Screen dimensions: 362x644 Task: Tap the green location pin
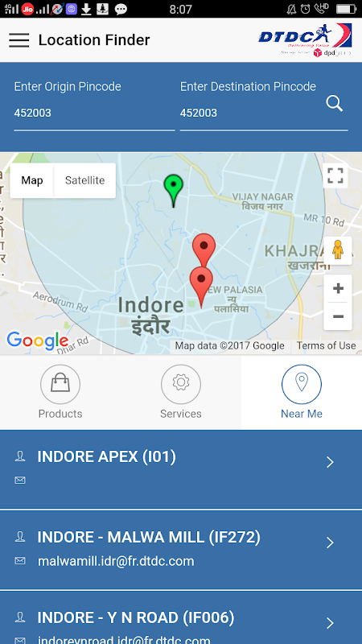point(173,191)
